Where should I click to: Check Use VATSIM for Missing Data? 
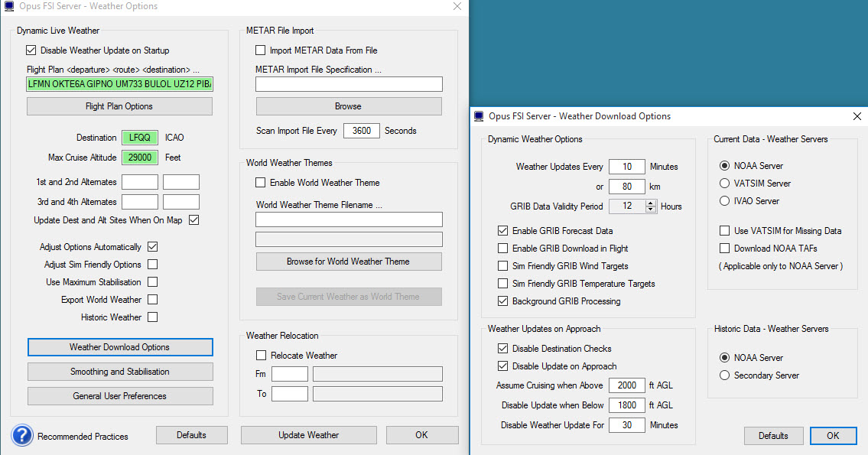pyautogui.click(x=724, y=231)
